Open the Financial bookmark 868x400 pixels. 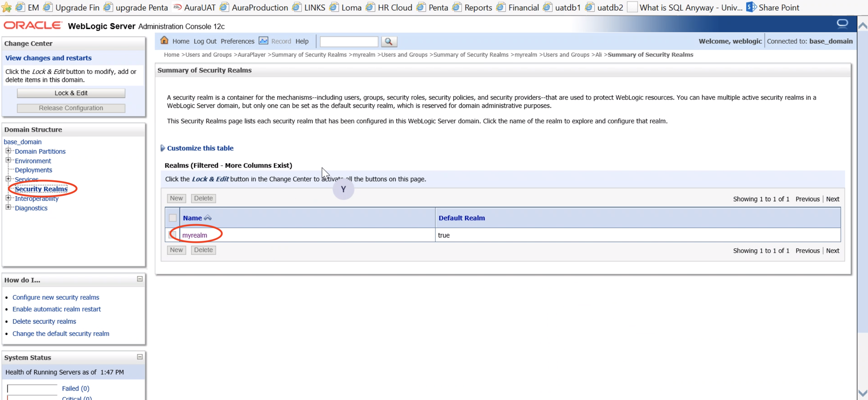pos(518,7)
